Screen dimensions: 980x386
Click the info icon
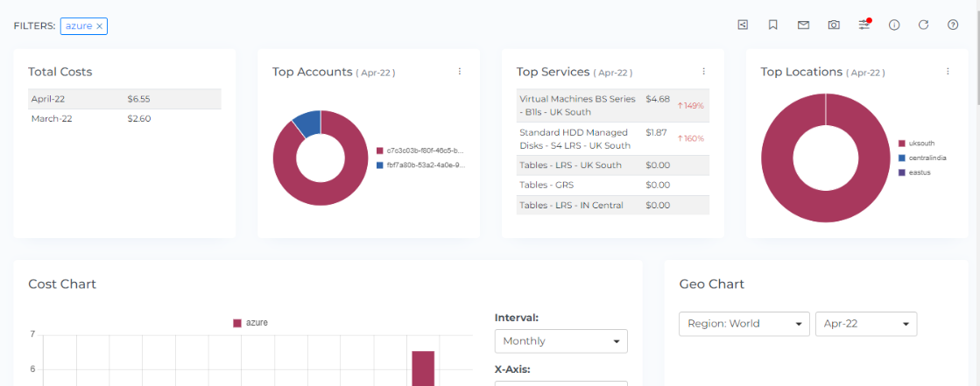point(894,25)
